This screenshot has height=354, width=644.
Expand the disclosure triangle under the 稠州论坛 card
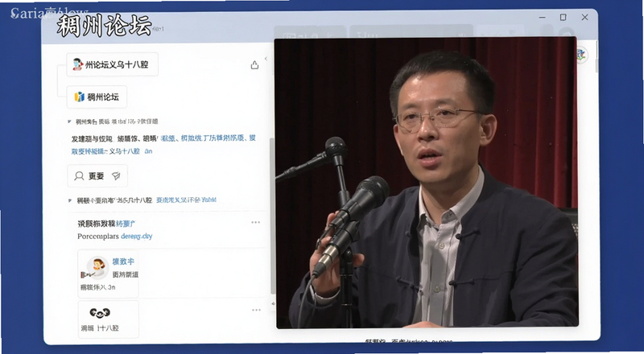click(x=70, y=121)
